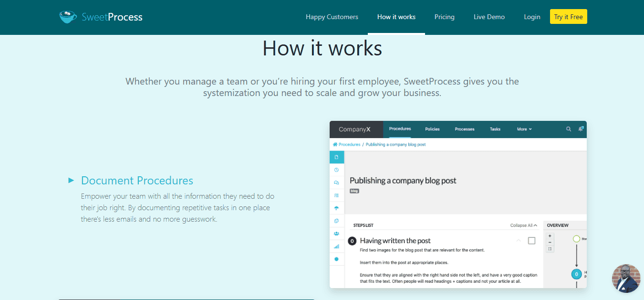Fit the overview diagram to screen
Viewport: 644px width, 300px height.
click(550, 249)
